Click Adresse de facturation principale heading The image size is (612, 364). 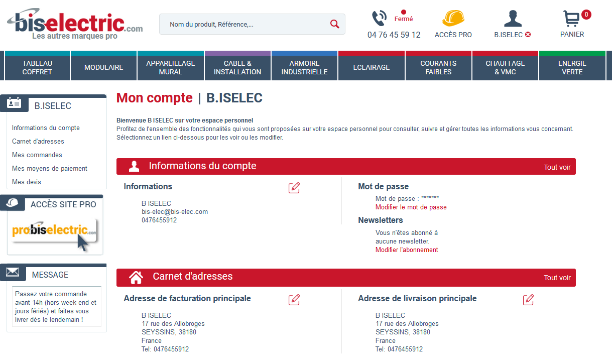click(187, 299)
